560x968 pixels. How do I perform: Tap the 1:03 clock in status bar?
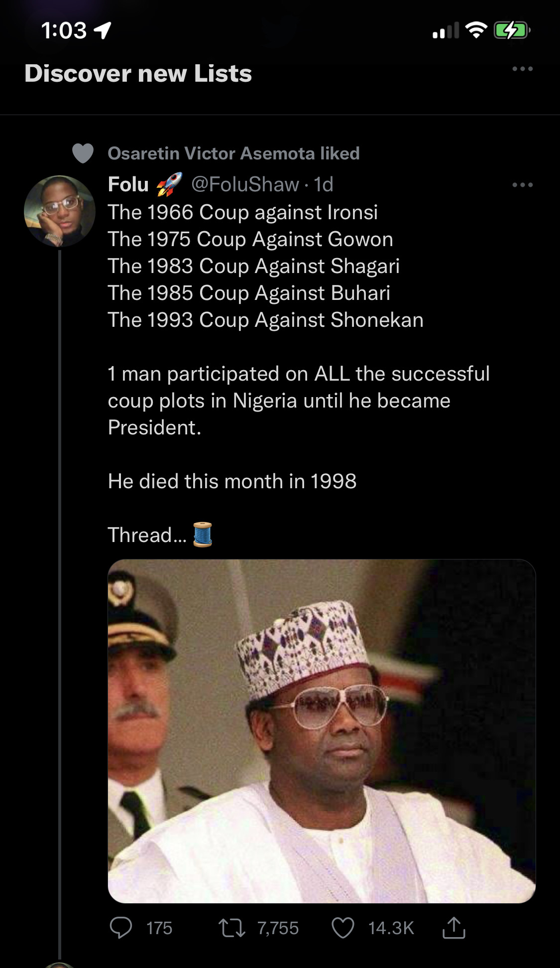64,31
